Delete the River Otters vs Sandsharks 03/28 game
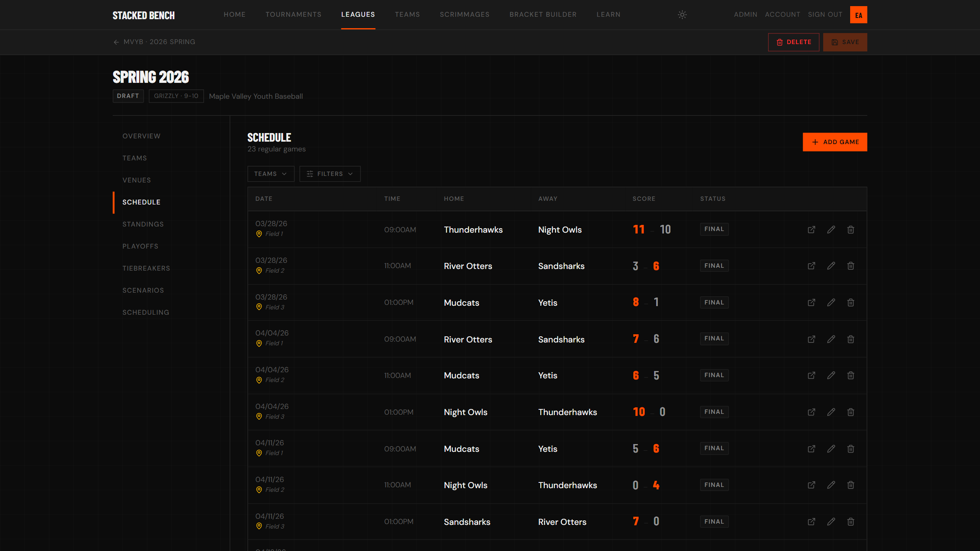 click(x=851, y=266)
